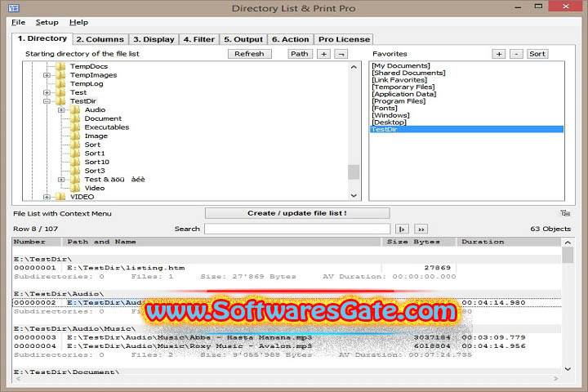Click the Path and Name column header
The height and width of the screenshot is (392, 588).
pyautogui.click(x=220, y=242)
